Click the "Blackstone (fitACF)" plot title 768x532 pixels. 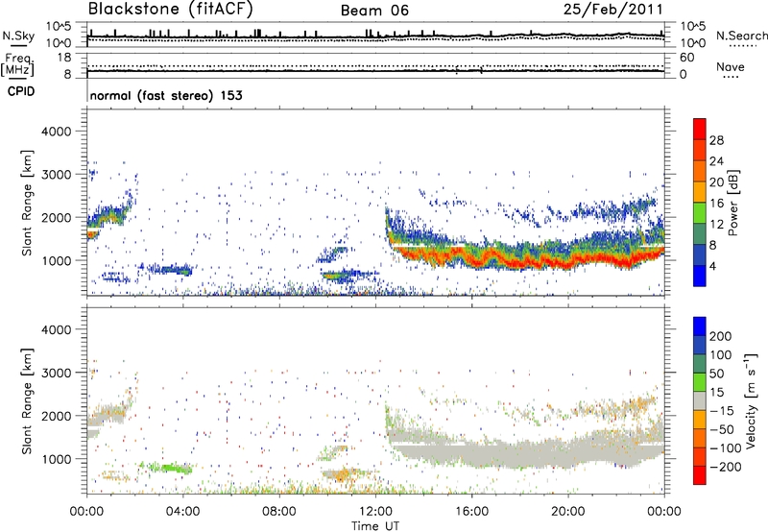tap(171, 10)
